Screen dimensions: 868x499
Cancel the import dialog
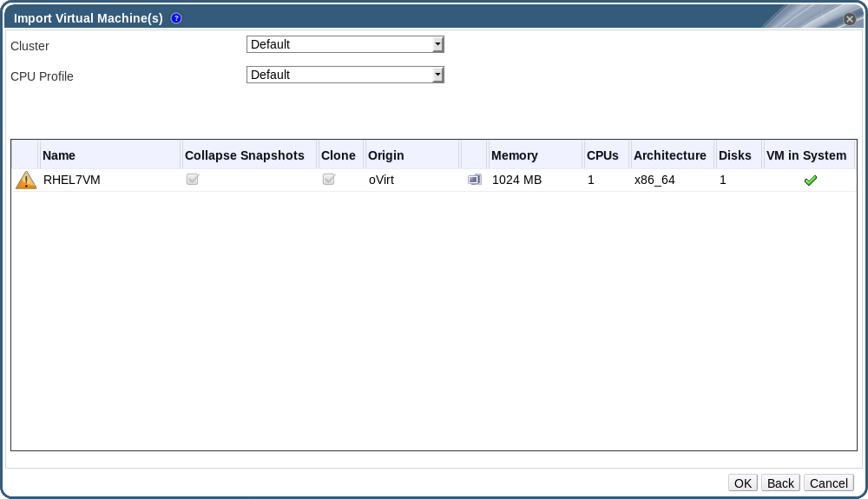point(829,483)
